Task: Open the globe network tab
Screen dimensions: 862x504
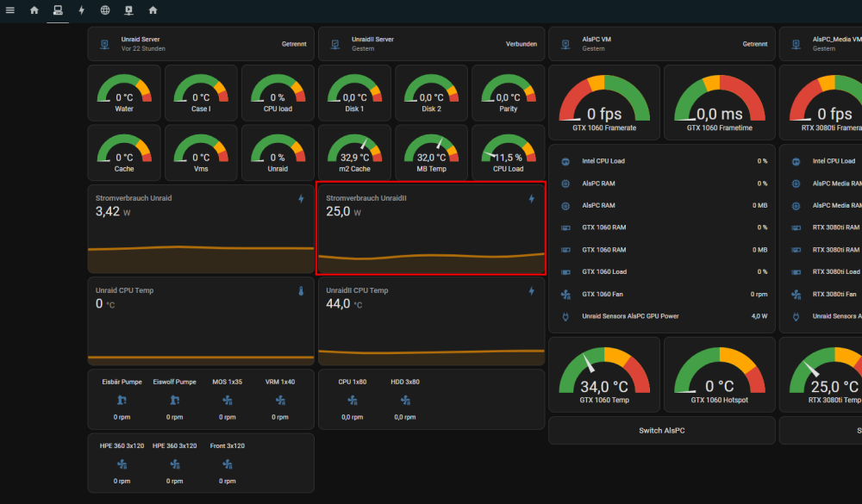Action: point(105,10)
